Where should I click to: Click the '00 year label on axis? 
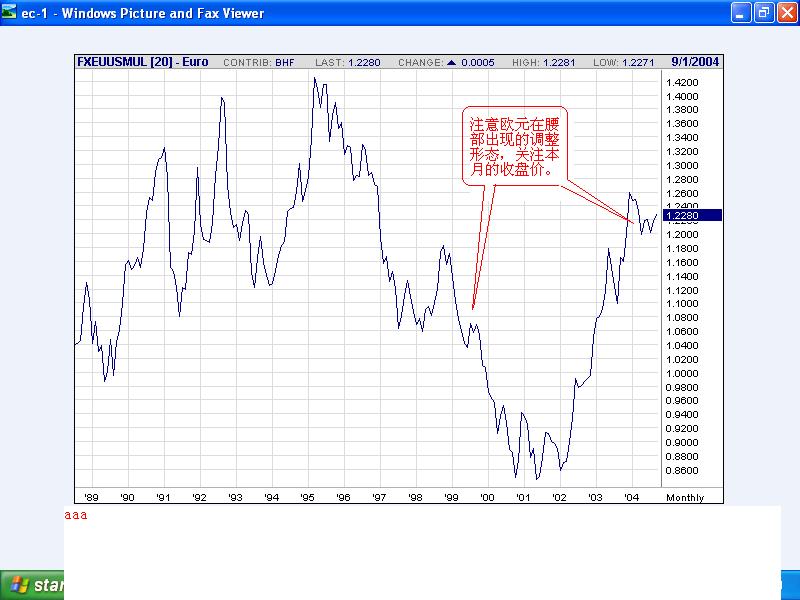pos(487,497)
